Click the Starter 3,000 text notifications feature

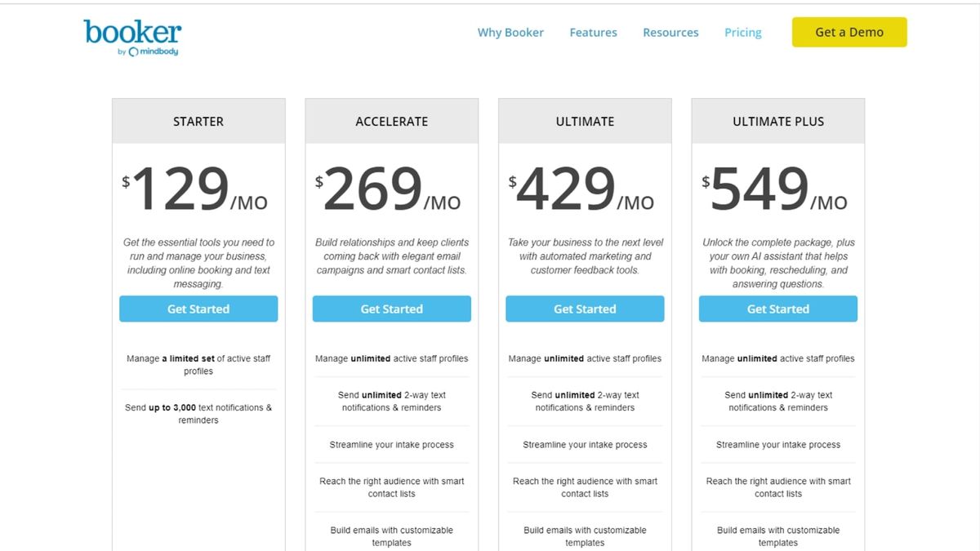198,414
